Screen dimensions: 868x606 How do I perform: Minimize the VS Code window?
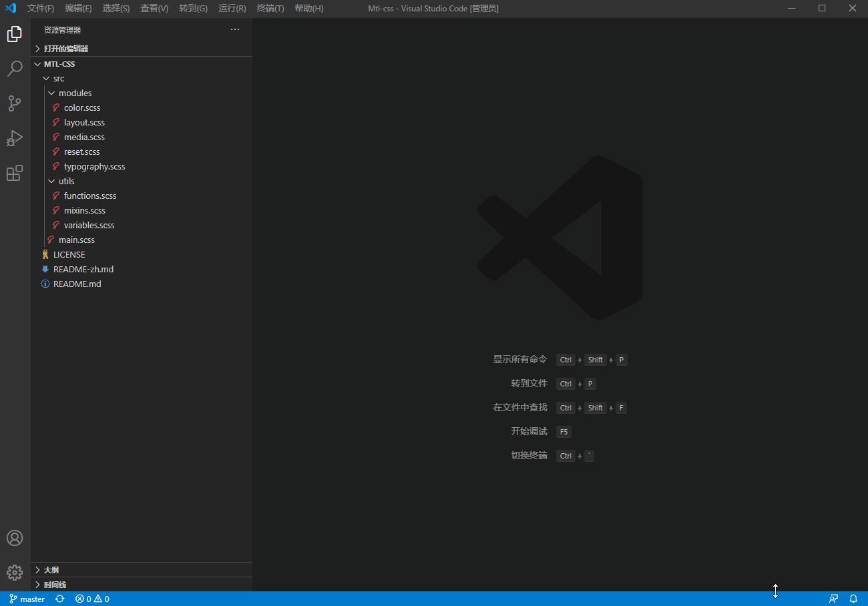pyautogui.click(x=791, y=8)
